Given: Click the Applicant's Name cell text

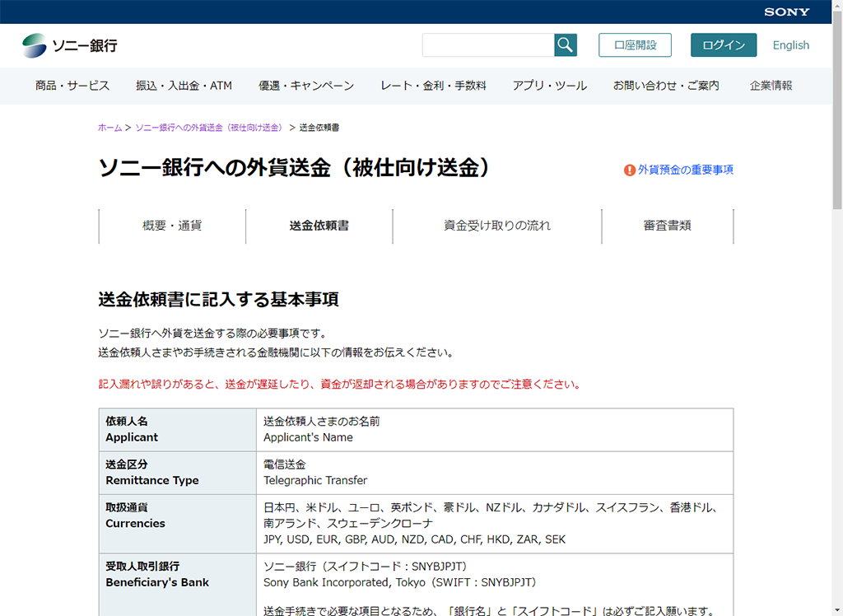Looking at the screenshot, I should click(308, 437).
